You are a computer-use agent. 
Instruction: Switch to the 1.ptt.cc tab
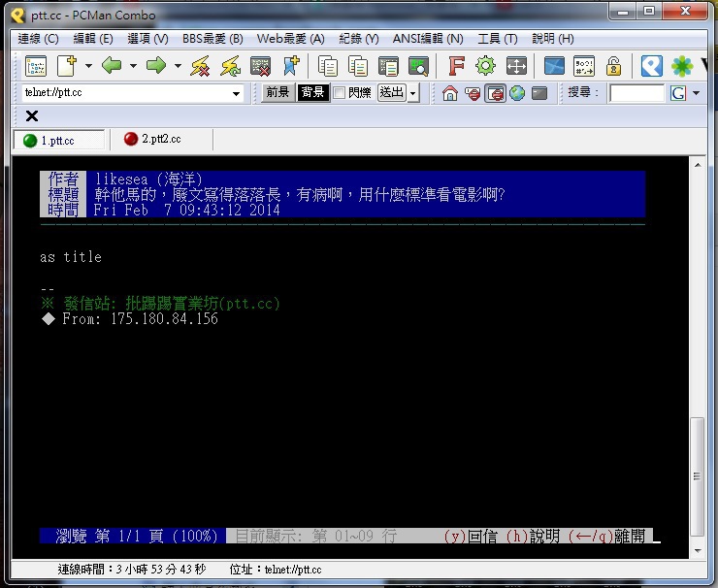(58, 140)
